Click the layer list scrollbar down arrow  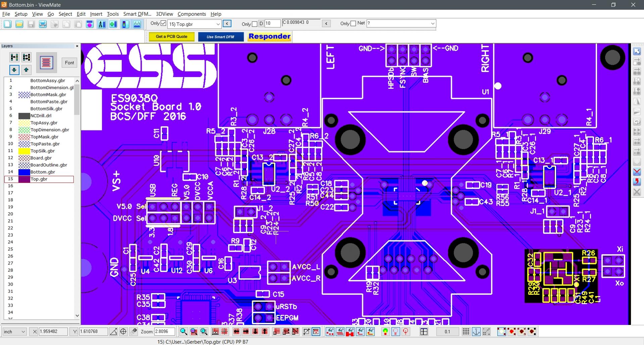coord(77,315)
